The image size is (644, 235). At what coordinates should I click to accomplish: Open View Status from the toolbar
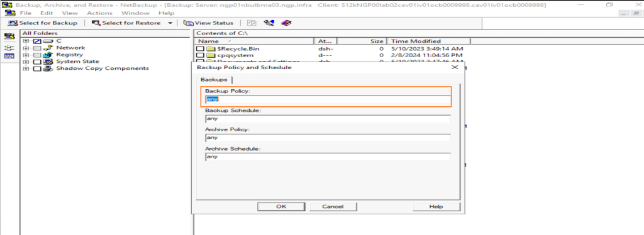(x=208, y=23)
